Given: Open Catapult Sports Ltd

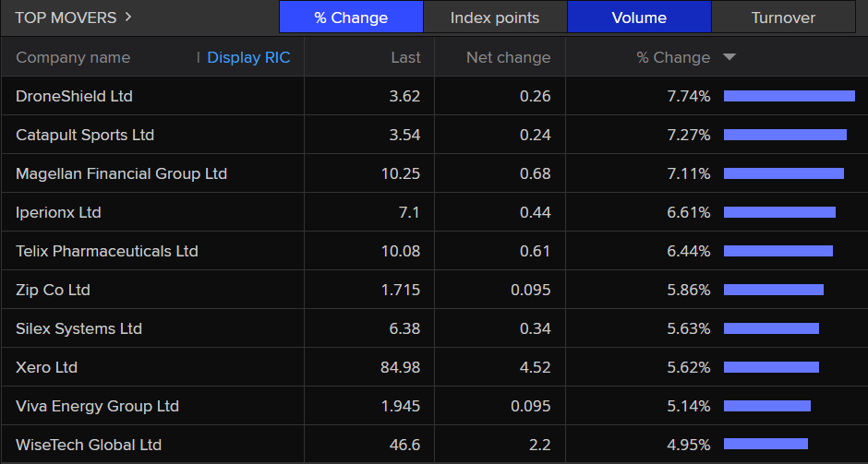Looking at the screenshot, I should pos(85,135).
